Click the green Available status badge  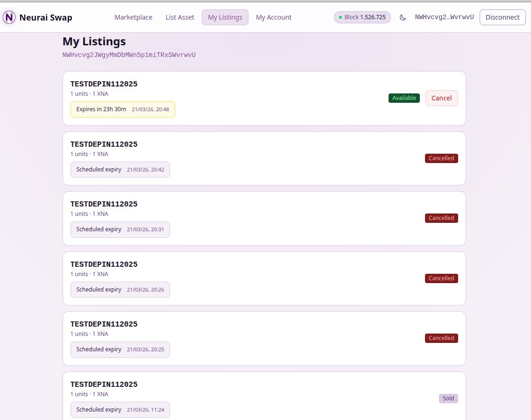click(x=404, y=98)
